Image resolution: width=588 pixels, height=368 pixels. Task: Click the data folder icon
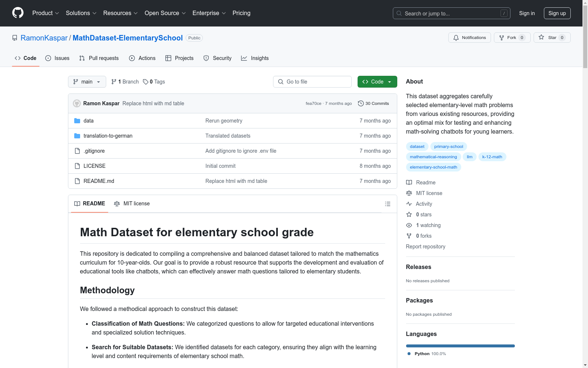click(77, 121)
